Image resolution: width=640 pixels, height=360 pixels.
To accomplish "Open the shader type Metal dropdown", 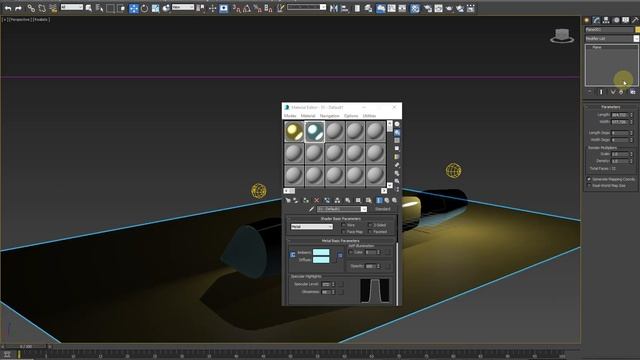I will tap(312, 227).
